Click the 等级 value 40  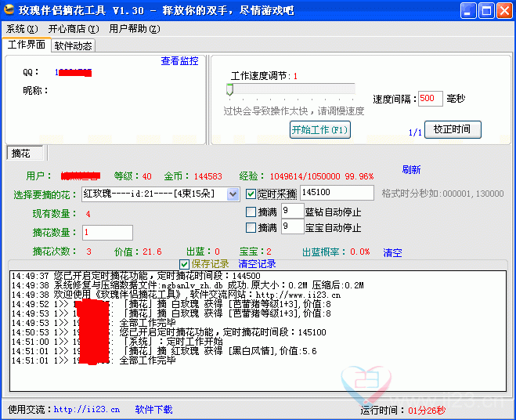pos(146,176)
